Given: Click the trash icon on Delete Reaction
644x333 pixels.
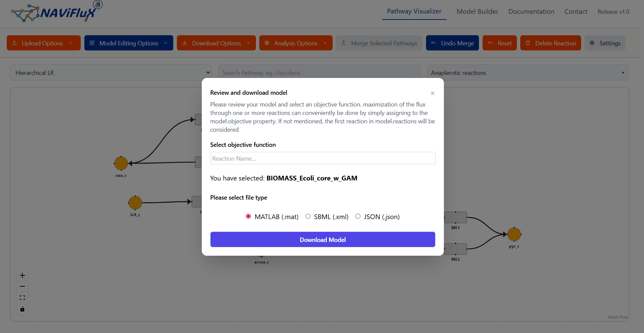Looking at the screenshot, I should click(x=529, y=43).
